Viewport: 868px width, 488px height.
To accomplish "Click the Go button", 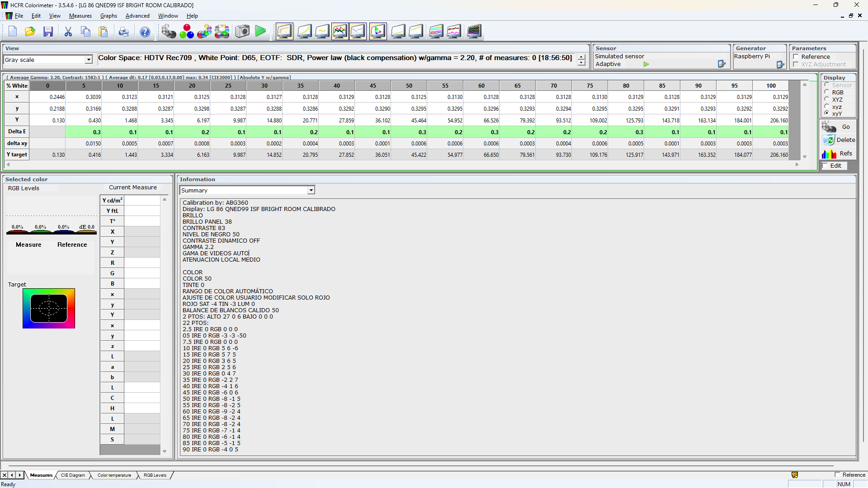I will pyautogui.click(x=838, y=127).
